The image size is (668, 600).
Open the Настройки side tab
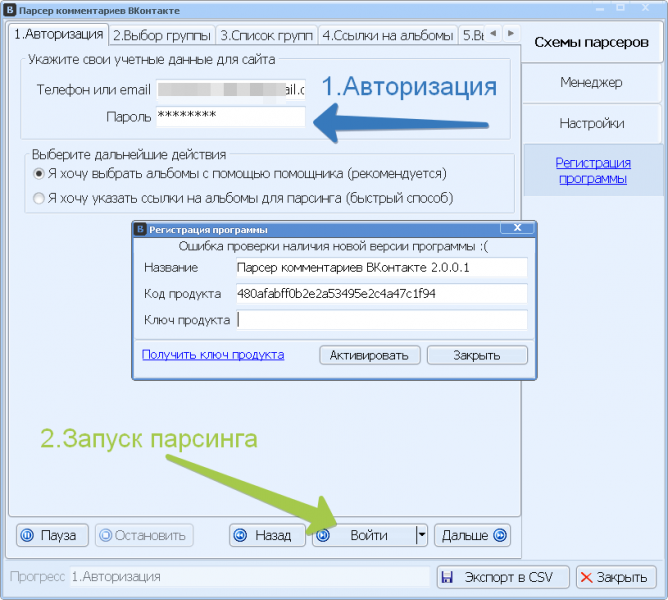pos(591,124)
